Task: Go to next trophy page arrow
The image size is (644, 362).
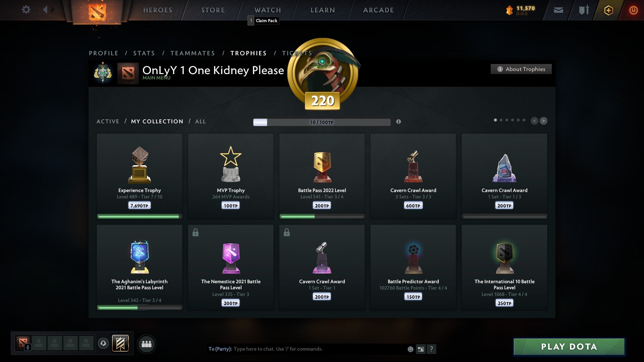Action: point(544,121)
